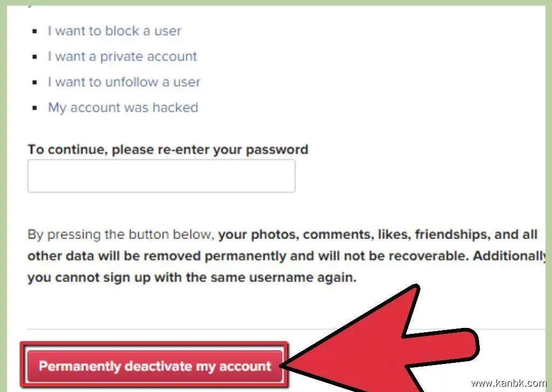The height and width of the screenshot is (392, 552).
Task: Focus the re-enter password input field
Action: pyautogui.click(x=161, y=176)
